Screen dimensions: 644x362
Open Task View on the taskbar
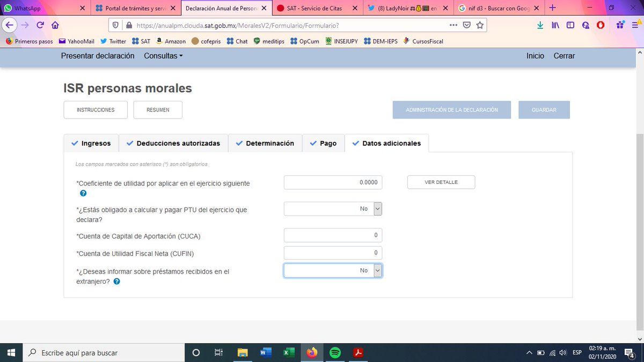pyautogui.click(x=218, y=352)
